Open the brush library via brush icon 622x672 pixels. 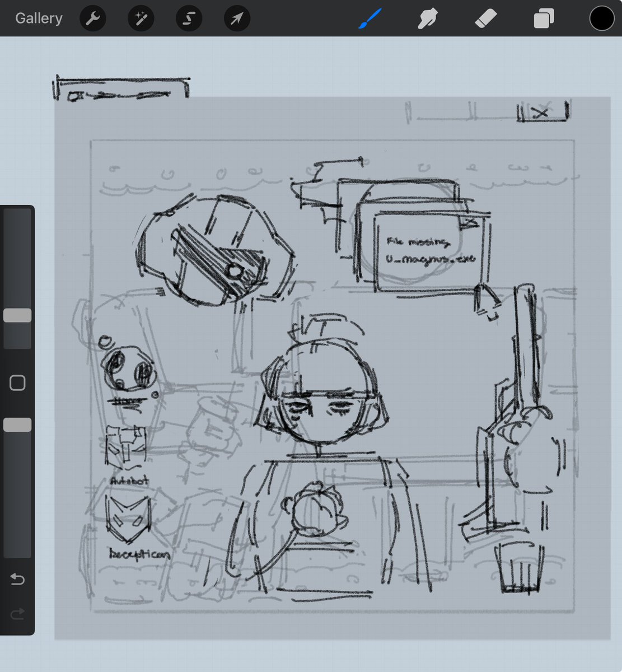point(370,18)
